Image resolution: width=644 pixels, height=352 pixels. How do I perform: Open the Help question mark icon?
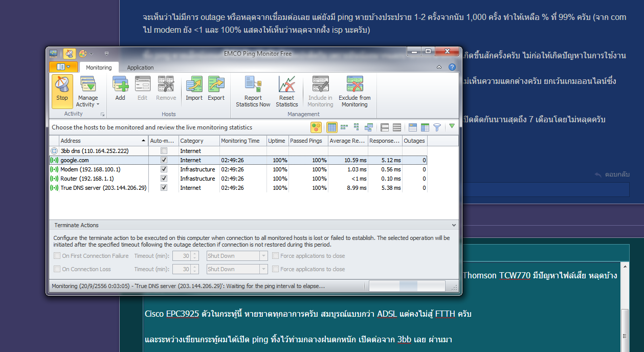pyautogui.click(x=452, y=67)
